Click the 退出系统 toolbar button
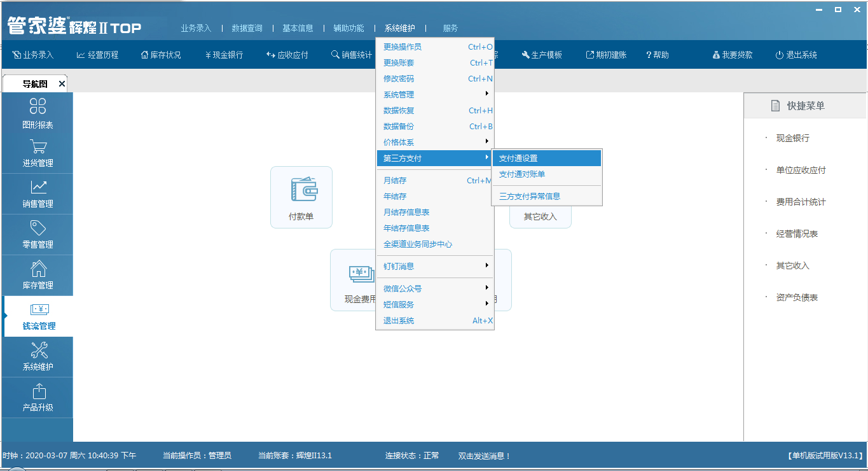Screen dimensions: 868x471 796,55
